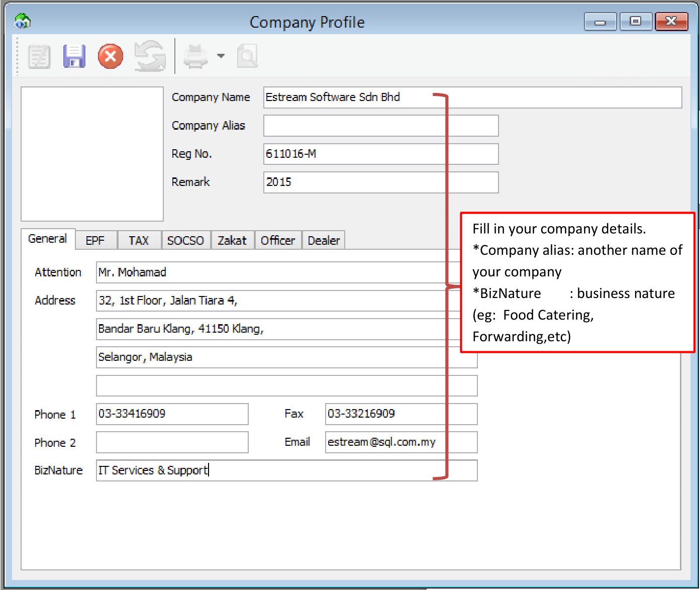Open the TAX tab
This screenshot has height=590, width=700.
(x=139, y=241)
